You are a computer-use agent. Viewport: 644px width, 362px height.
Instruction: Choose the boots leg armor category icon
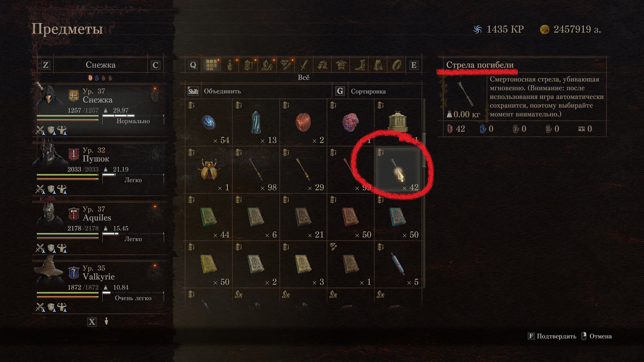click(359, 65)
